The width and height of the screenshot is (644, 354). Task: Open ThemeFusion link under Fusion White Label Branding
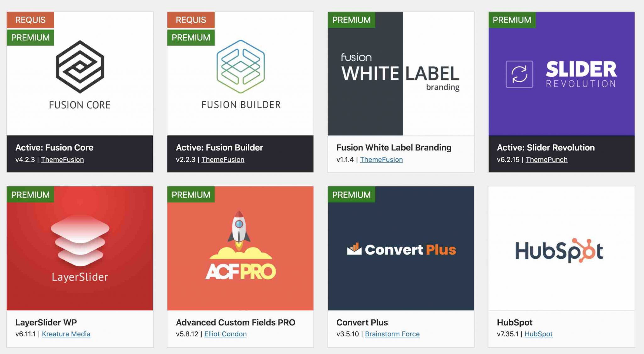381,160
